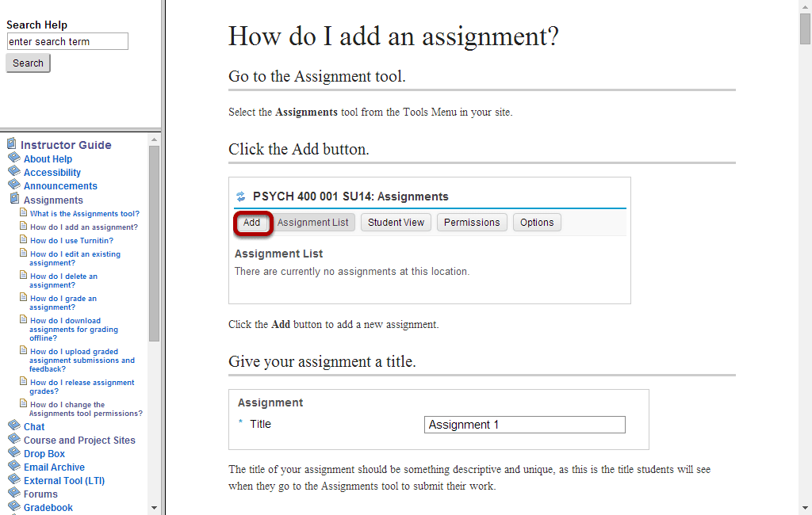Click the main content scroll down arrow
The height and width of the screenshot is (515, 812).
point(805,508)
